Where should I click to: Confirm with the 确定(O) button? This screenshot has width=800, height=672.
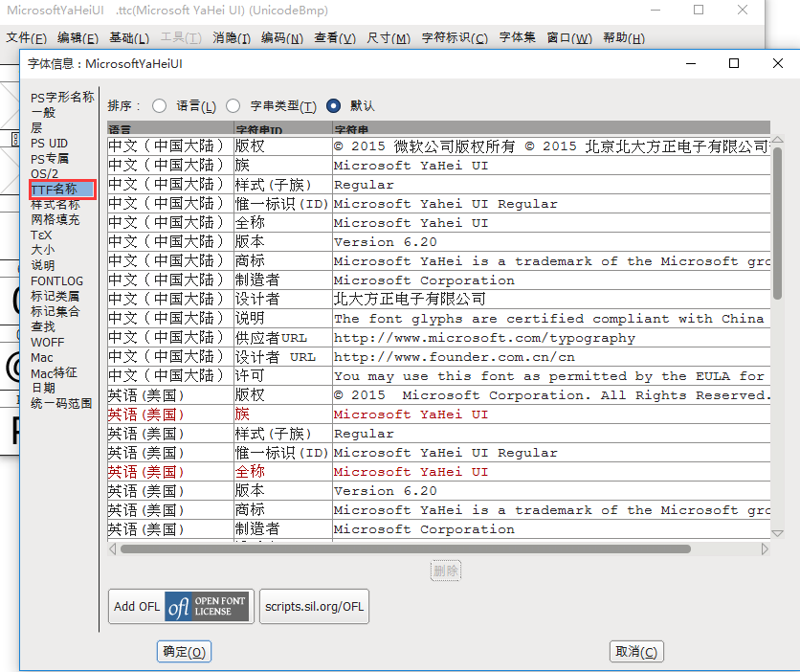pyautogui.click(x=184, y=652)
